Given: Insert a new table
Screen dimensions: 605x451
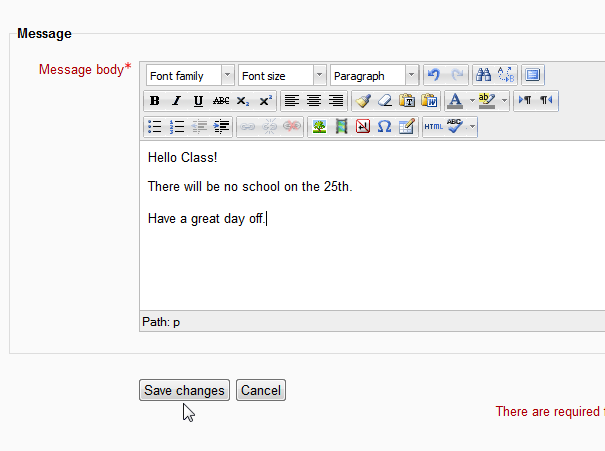Looking at the screenshot, I should [x=407, y=127].
